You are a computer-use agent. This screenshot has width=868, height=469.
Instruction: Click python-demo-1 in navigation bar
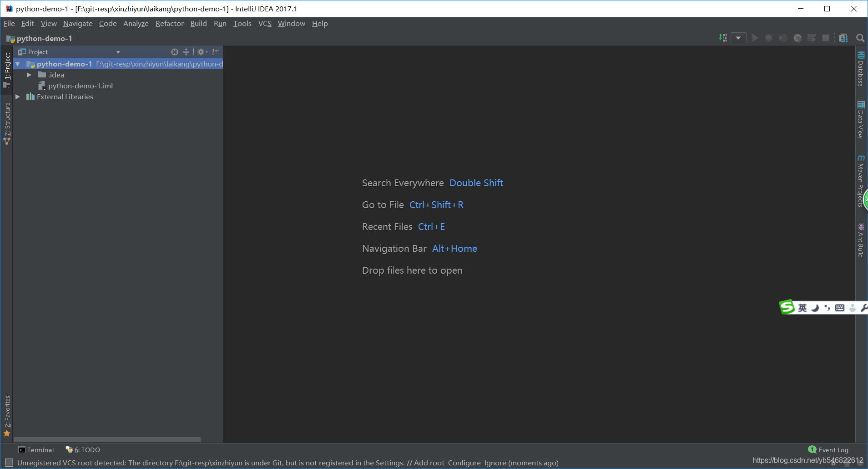tap(39, 38)
